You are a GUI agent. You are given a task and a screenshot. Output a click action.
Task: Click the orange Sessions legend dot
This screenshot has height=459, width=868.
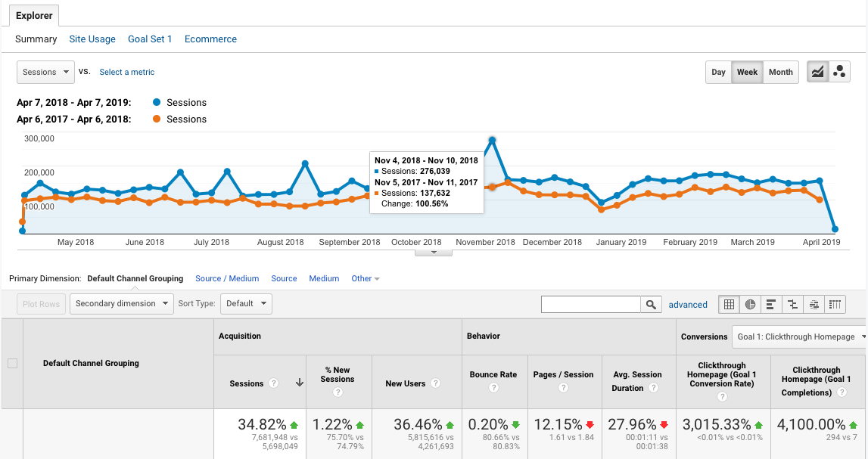point(157,119)
